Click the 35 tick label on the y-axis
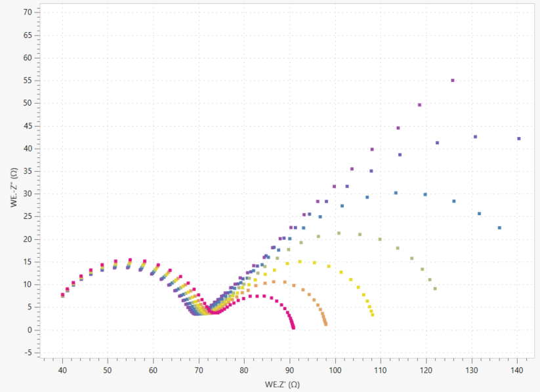 (x=27, y=171)
